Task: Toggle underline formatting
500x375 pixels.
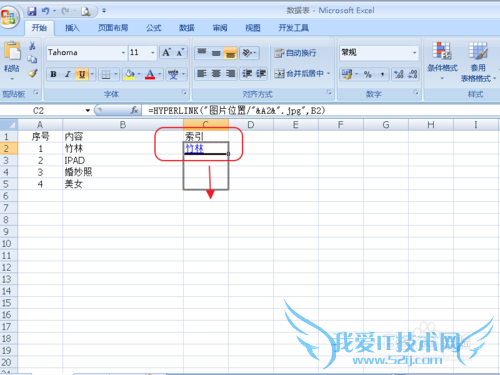Action: pos(82,74)
